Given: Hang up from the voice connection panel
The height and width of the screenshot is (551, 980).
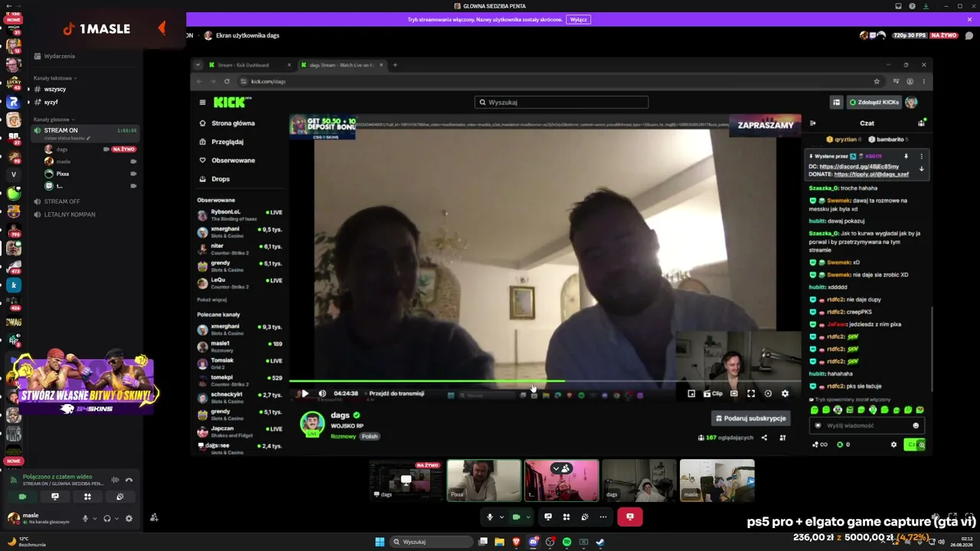Looking at the screenshot, I should 129,480.
